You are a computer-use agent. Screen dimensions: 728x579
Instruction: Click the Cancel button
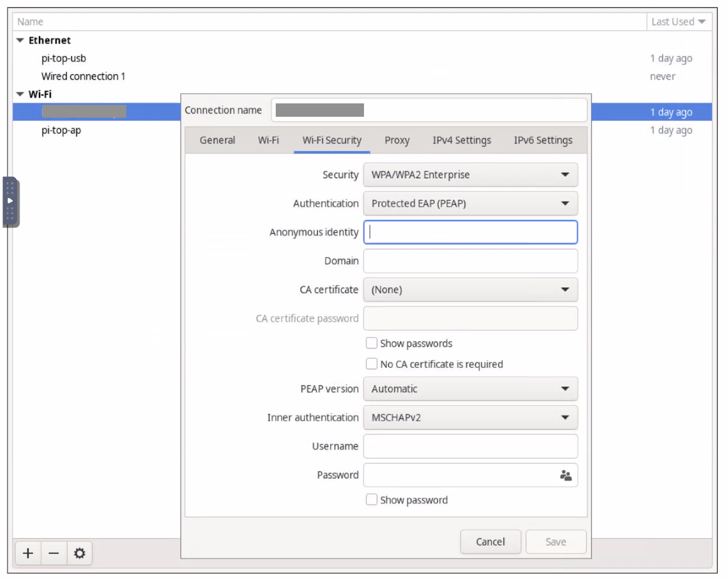click(490, 542)
